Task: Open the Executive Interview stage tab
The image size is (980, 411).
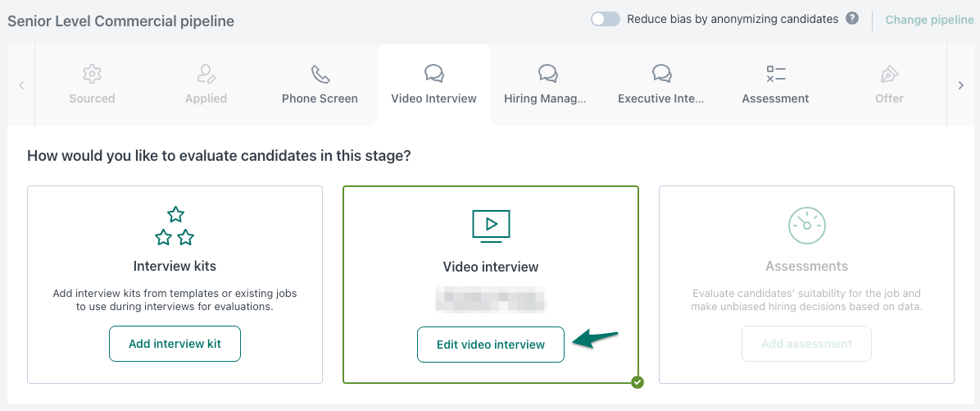Action: tap(660, 85)
